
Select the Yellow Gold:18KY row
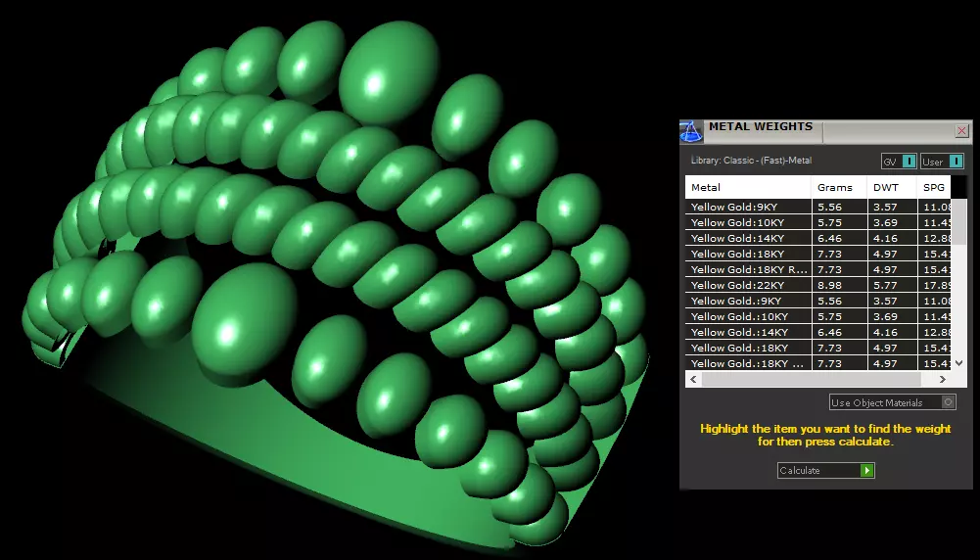point(817,254)
